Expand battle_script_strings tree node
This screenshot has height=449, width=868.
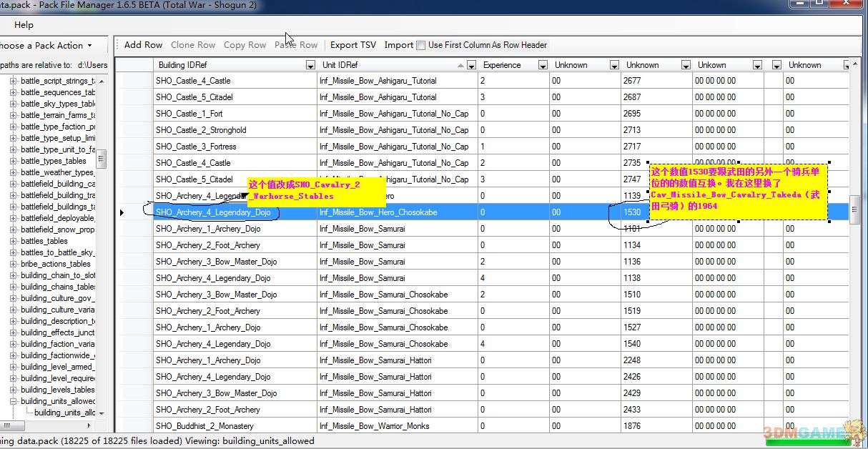pos(14,81)
